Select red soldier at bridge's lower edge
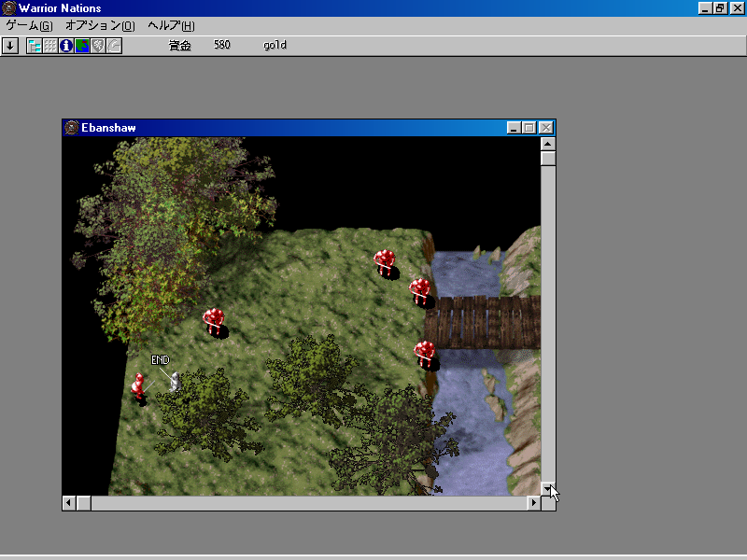Viewport: 747px width, 560px height. (x=426, y=355)
